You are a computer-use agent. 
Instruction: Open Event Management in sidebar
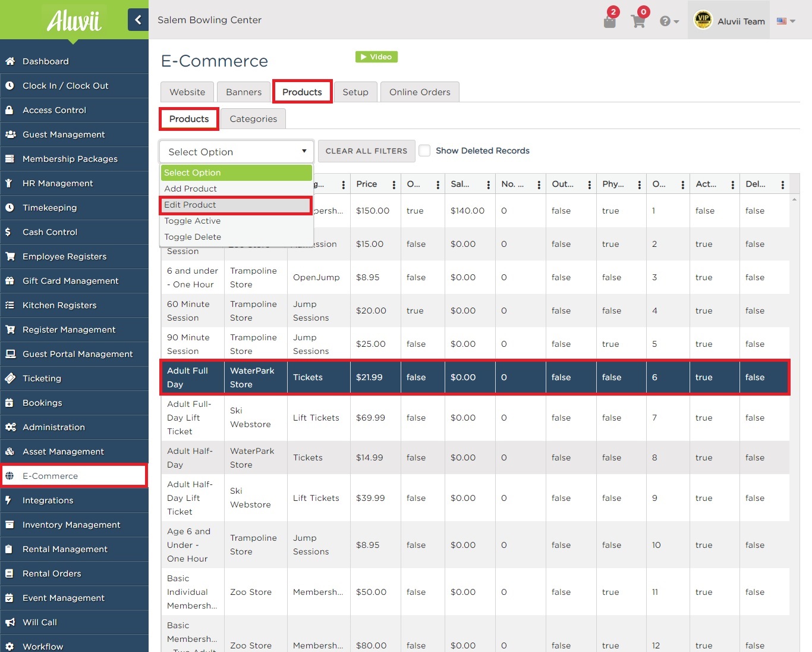74,598
